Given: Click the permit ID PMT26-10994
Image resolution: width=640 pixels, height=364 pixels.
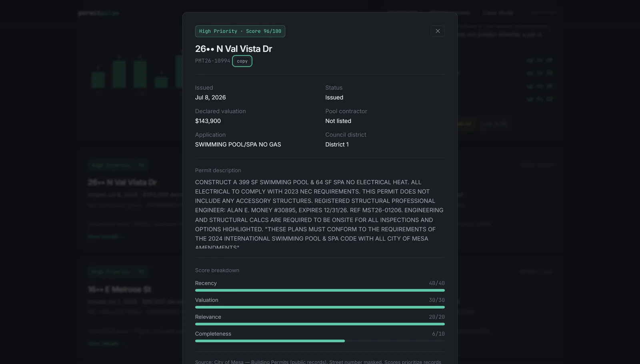Looking at the screenshot, I should pyautogui.click(x=213, y=61).
